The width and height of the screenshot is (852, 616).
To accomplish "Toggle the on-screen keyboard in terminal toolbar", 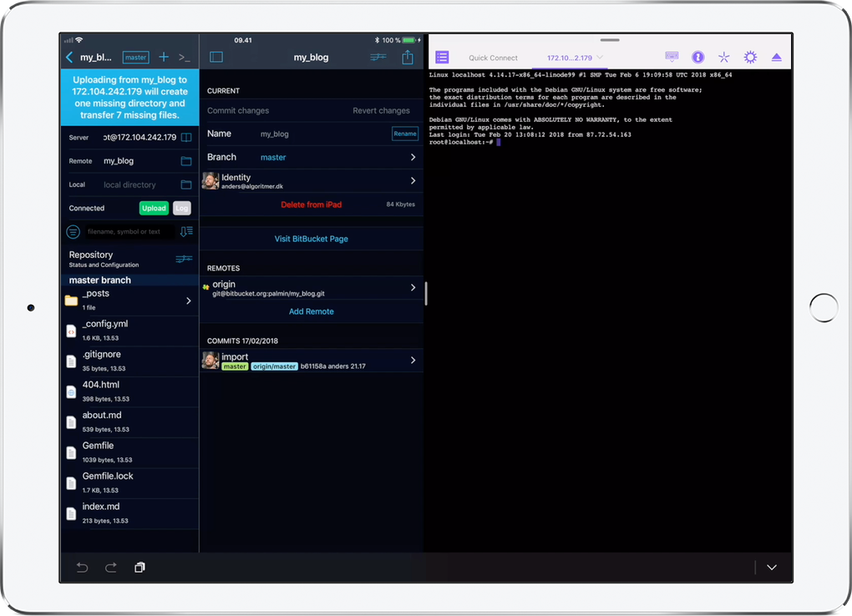I will pos(672,57).
